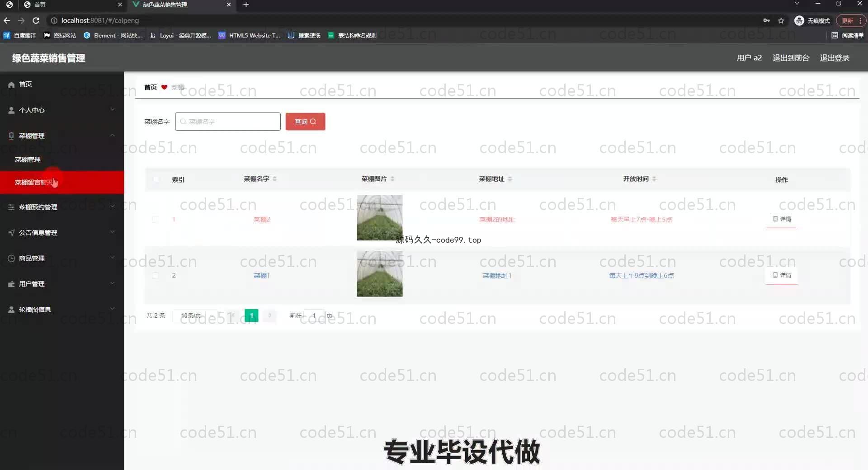Viewport: 868px width, 470px height.
Task: Sort by the 菜棚名字 column arrows
Action: [275, 179]
